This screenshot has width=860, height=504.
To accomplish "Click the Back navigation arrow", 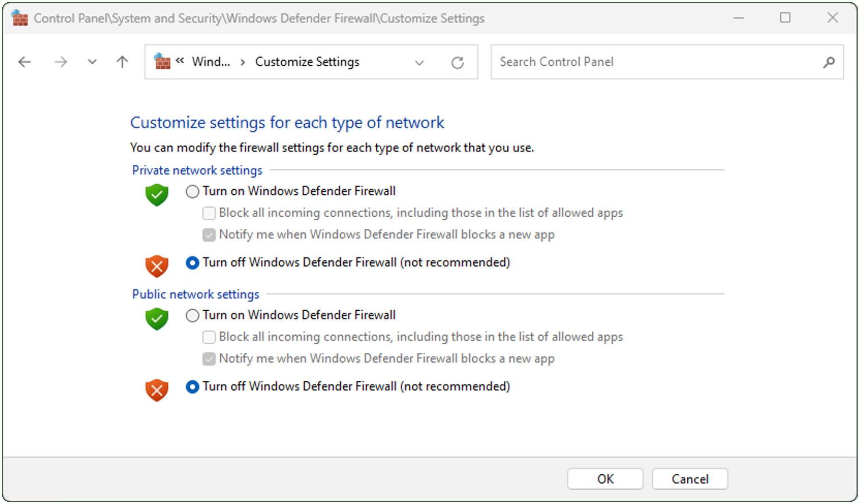I will [24, 62].
